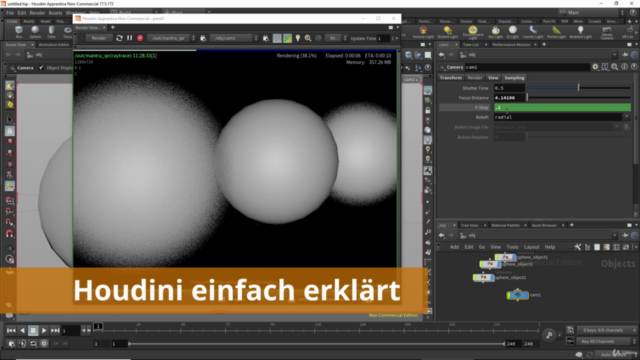Pause the render in Render View

pyautogui.click(x=129, y=38)
